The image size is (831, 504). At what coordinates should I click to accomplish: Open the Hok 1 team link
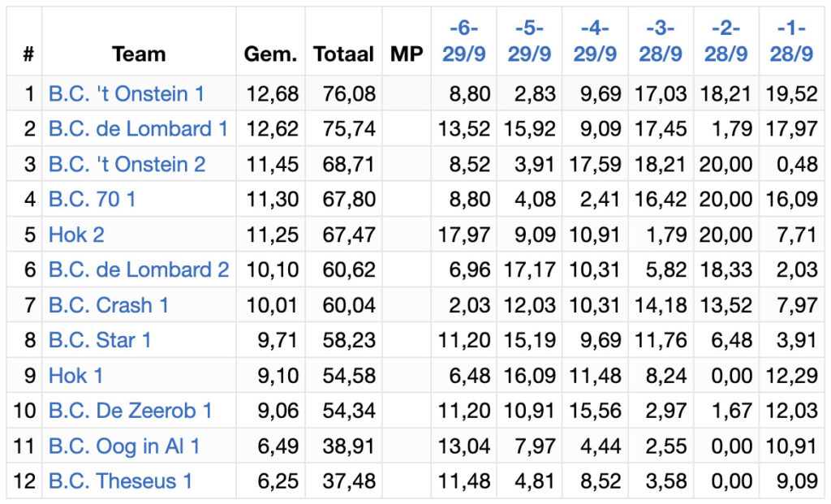coord(75,376)
